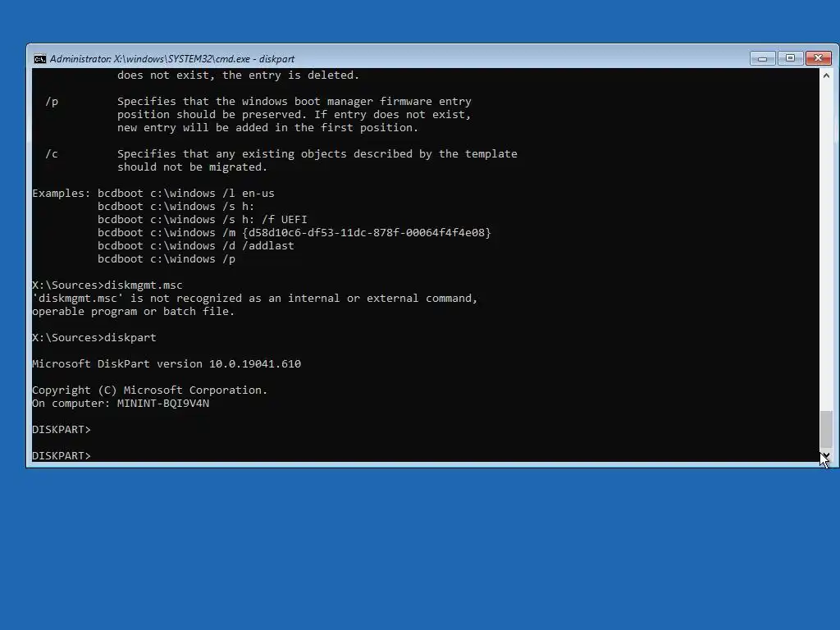
Task: Maximize the command prompt window
Action: click(790, 58)
